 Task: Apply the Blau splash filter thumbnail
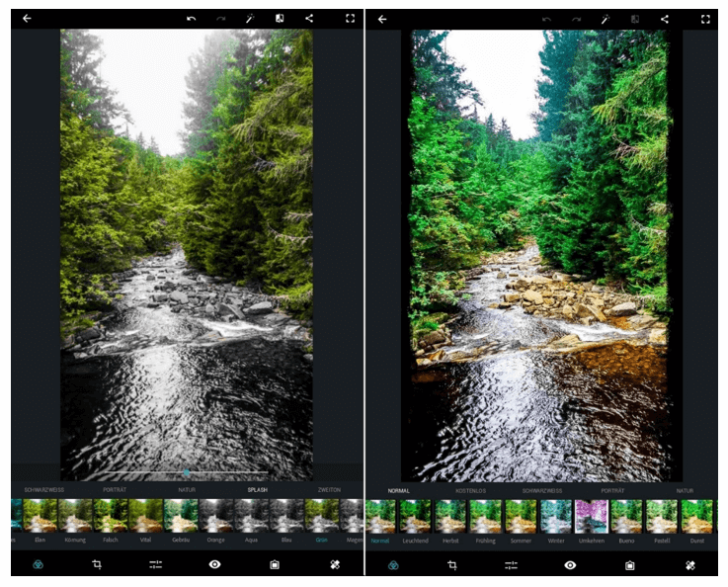click(286, 516)
